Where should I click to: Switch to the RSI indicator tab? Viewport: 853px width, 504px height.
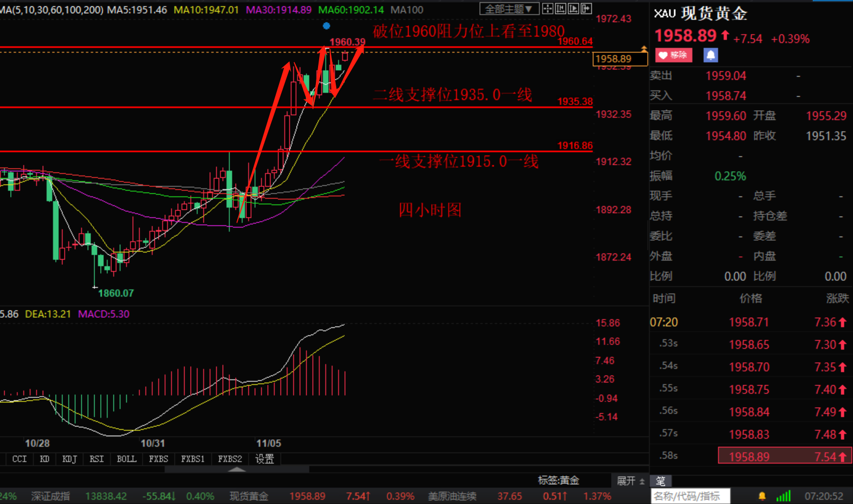[97, 459]
